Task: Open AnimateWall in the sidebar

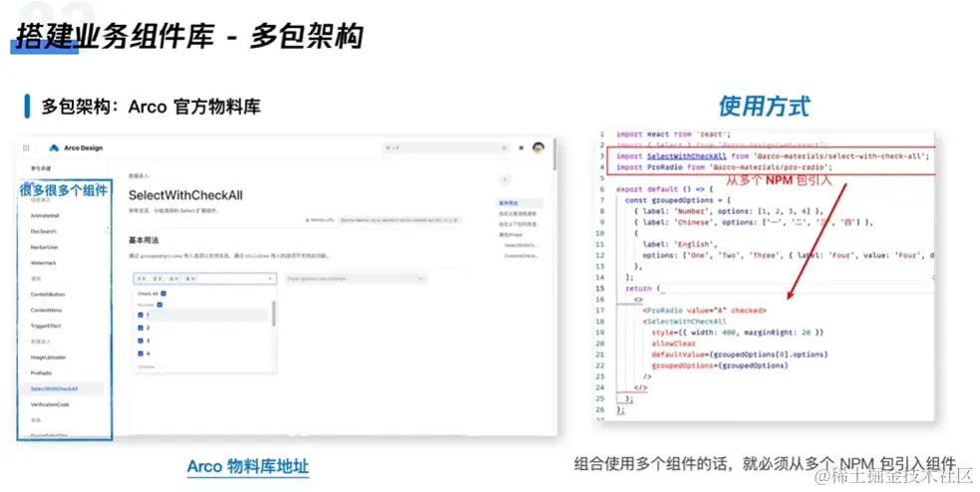Action: [45, 215]
